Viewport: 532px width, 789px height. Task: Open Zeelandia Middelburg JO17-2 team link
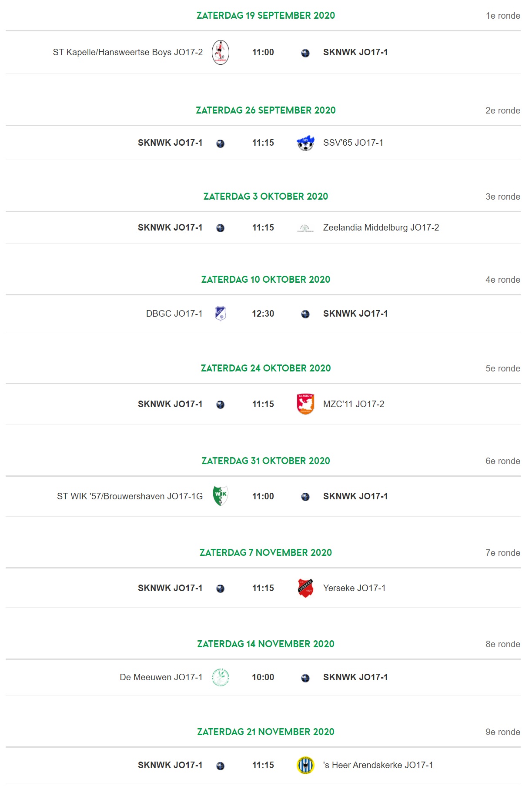click(381, 227)
